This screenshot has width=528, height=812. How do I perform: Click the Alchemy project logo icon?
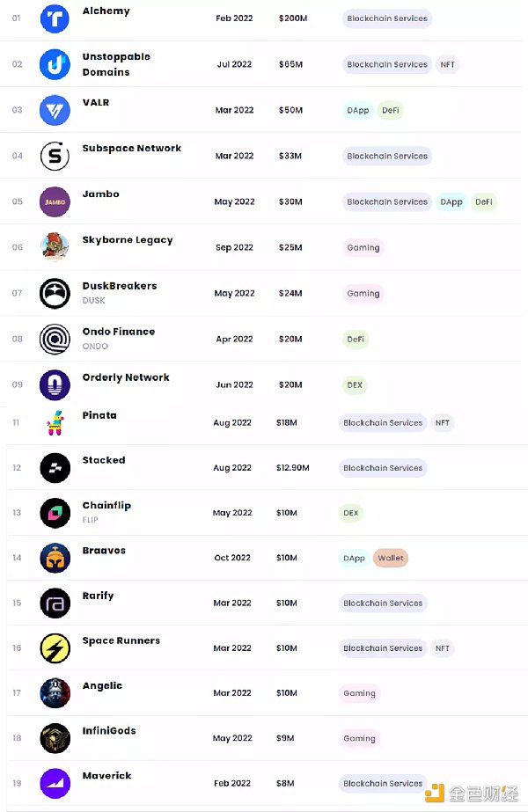tap(55, 18)
